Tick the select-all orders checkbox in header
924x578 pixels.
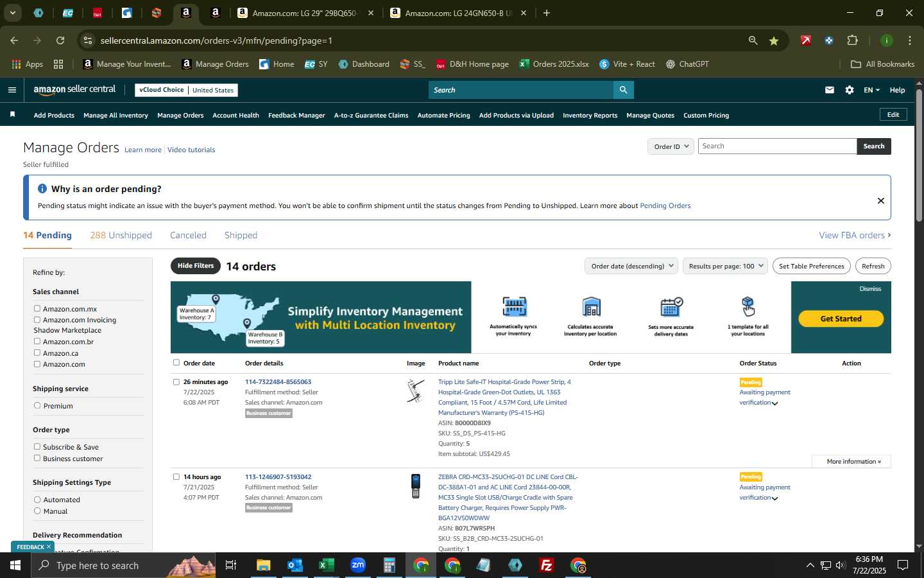pos(176,362)
